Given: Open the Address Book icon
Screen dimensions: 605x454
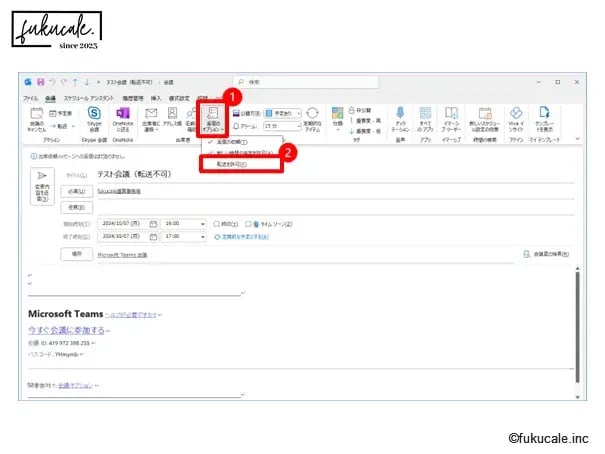Looking at the screenshot, I should point(173,115).
